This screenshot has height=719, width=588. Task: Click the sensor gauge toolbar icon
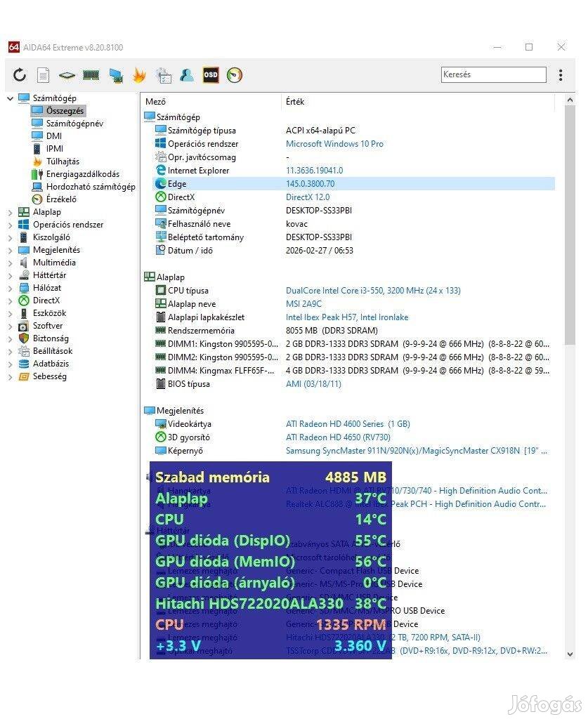pos(235,75)
